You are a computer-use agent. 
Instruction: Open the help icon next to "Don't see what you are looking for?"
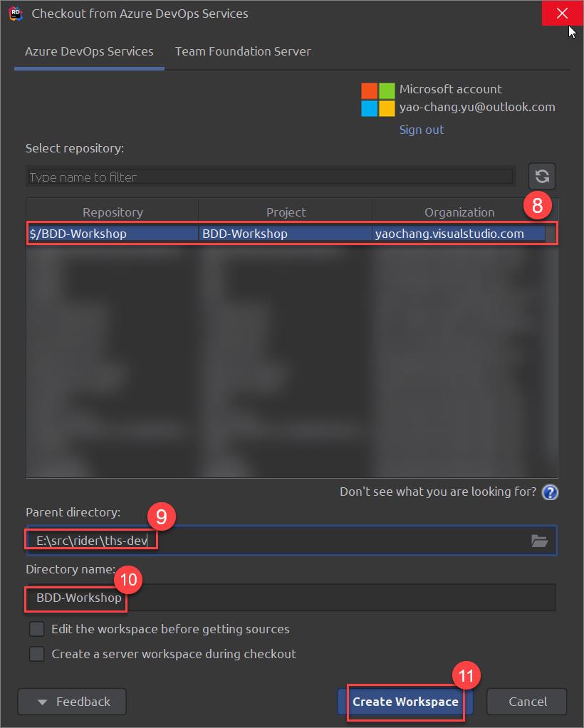pos(550,492)
